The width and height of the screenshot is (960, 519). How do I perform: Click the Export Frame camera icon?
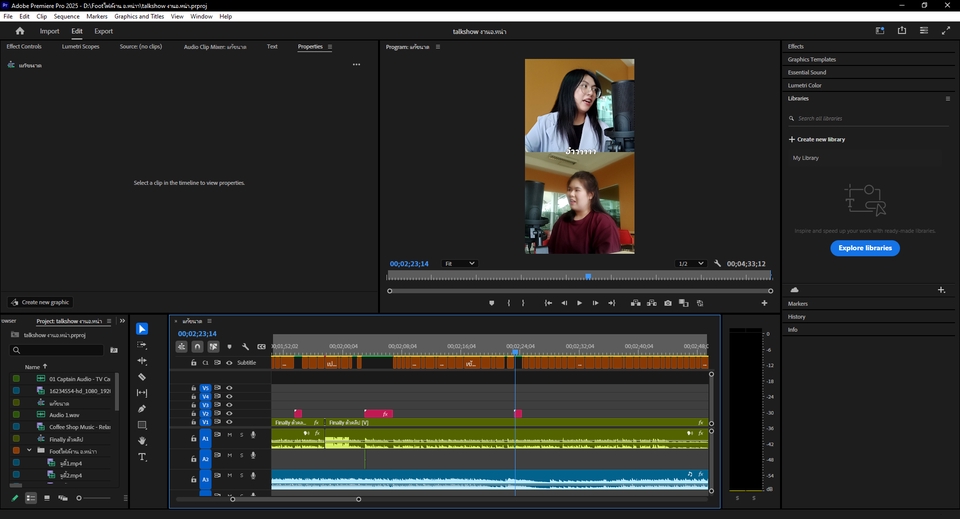[x=668, y=303]
